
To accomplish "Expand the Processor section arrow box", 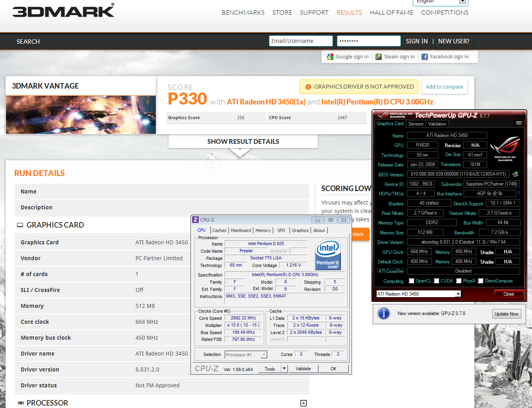I will [x=304, y=403].
